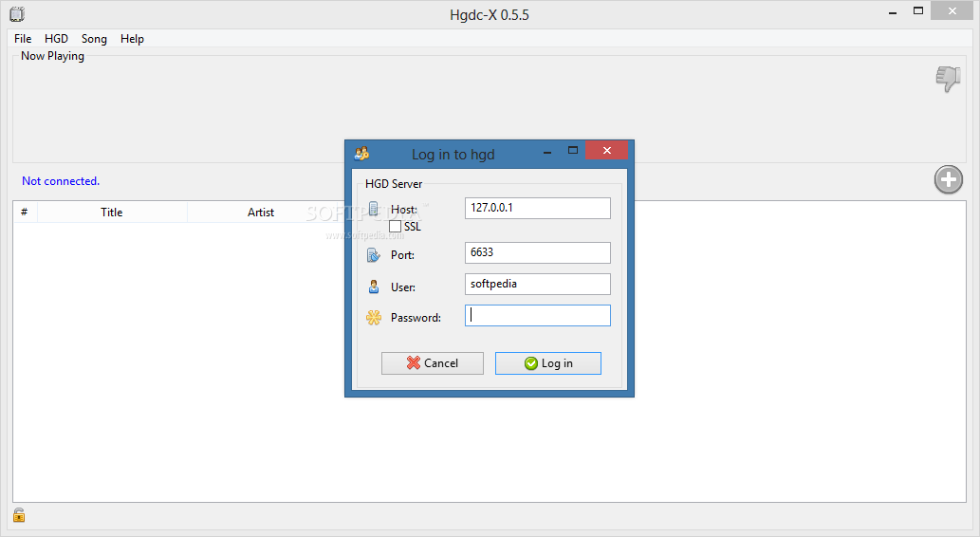This screenshot has width=980, height=537.
Task: Minimize the Log in to hgd dialog
Action: click(547, 151)
